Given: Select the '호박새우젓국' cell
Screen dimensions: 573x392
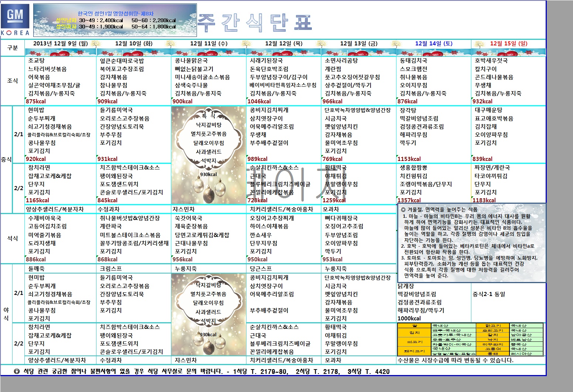Looking at the screenshot, I should pos(491,61).
